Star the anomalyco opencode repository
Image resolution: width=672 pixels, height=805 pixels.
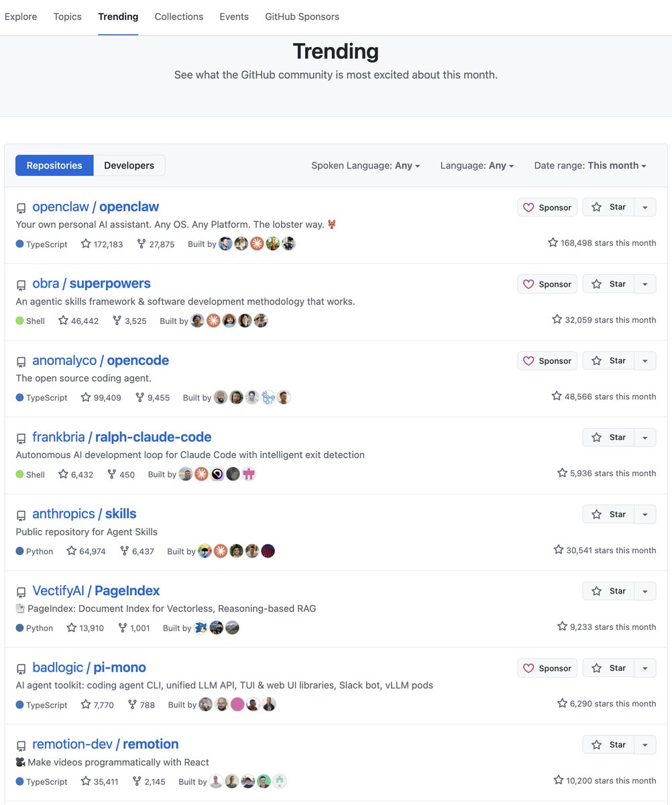608,361
